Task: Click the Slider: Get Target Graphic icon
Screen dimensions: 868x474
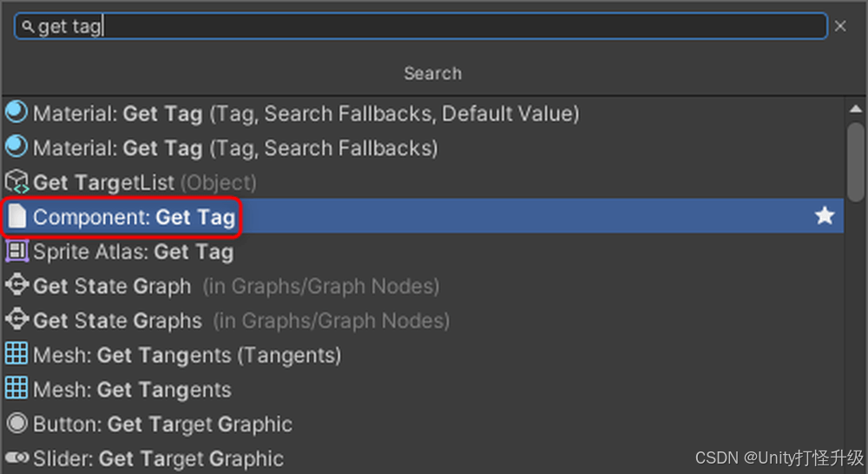Action: coord(16,458)
